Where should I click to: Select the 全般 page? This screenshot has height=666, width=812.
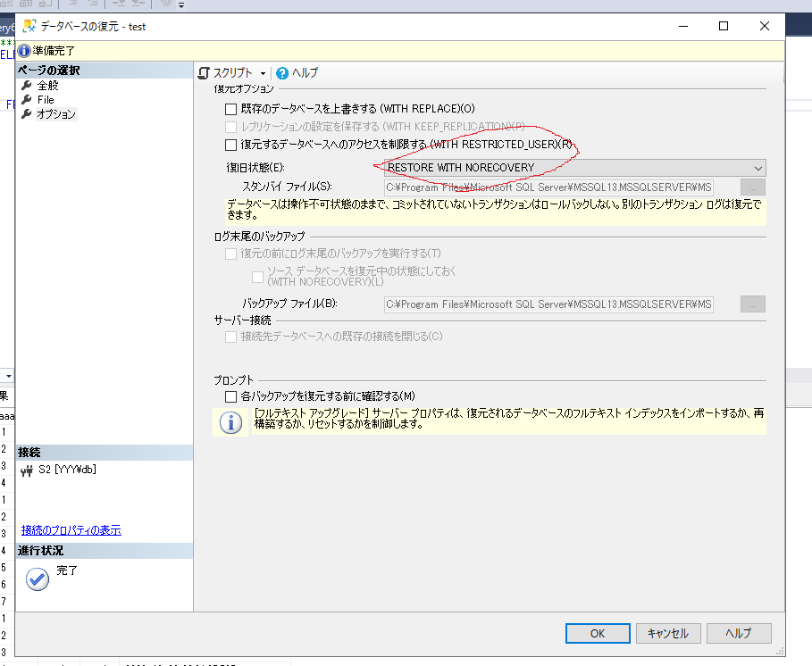click(47, 86)
